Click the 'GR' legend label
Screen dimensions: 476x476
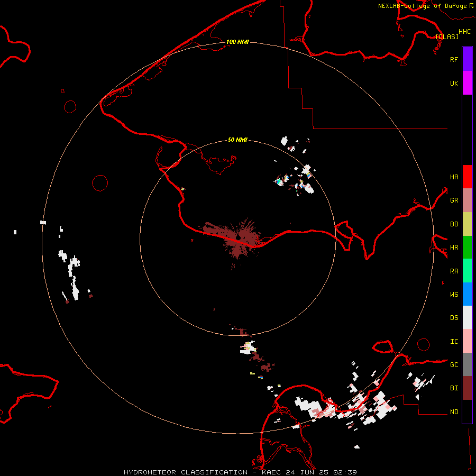tap(454, 200)
